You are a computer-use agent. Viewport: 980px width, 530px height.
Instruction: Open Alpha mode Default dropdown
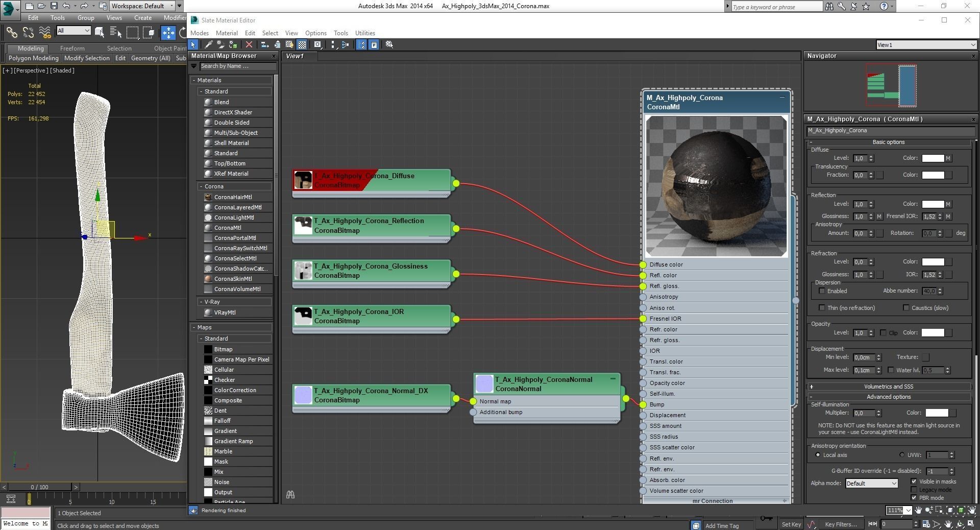pos(871,484)
